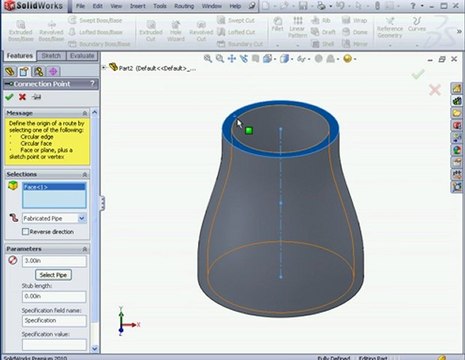
Task: Switch to the Sketch tab
Action: tap(51, 56)
